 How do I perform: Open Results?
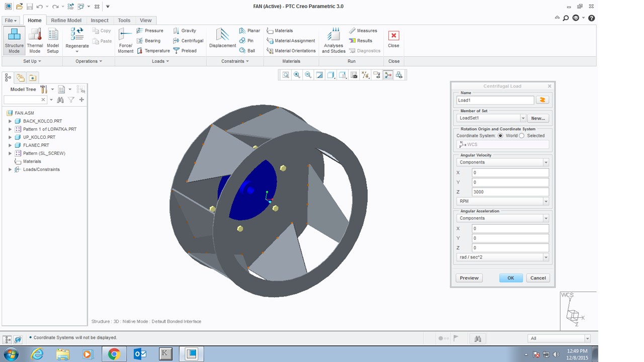click(360, 41)
